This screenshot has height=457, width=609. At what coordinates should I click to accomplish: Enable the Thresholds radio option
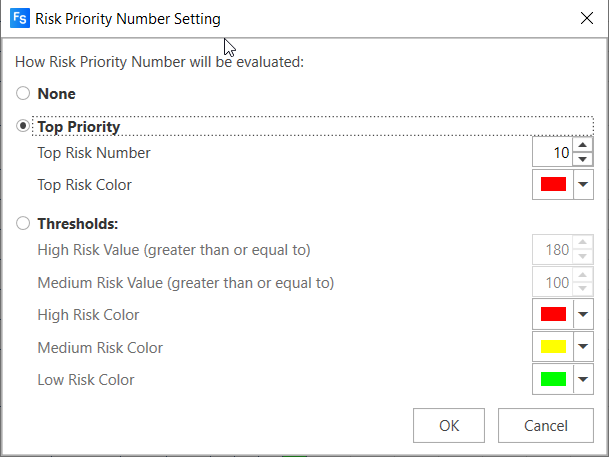(x=23, y=224)
